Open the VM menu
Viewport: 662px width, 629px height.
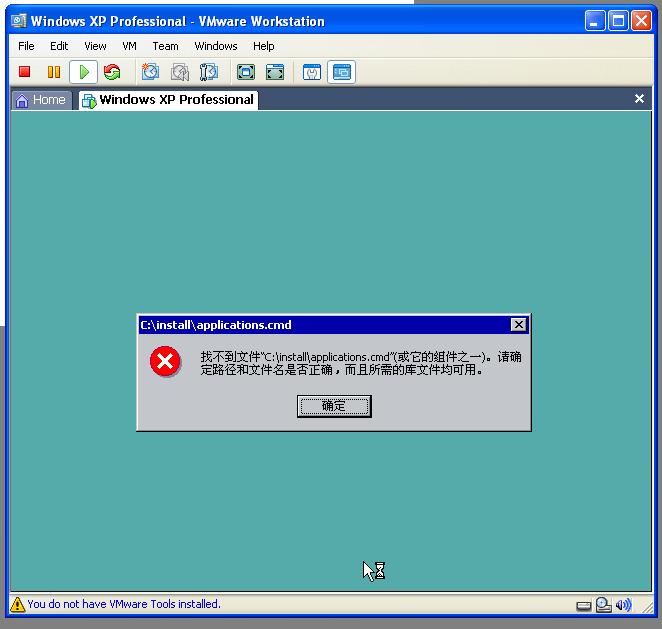pos(129,46)
